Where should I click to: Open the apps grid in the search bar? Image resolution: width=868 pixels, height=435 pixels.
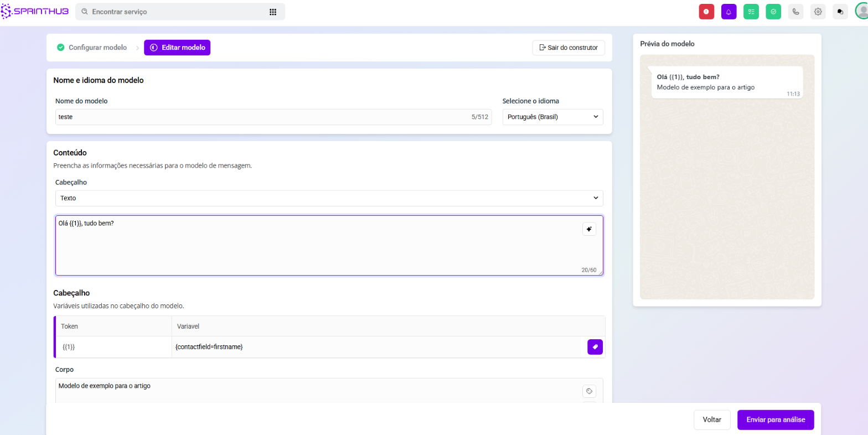[x=272, y=12]
